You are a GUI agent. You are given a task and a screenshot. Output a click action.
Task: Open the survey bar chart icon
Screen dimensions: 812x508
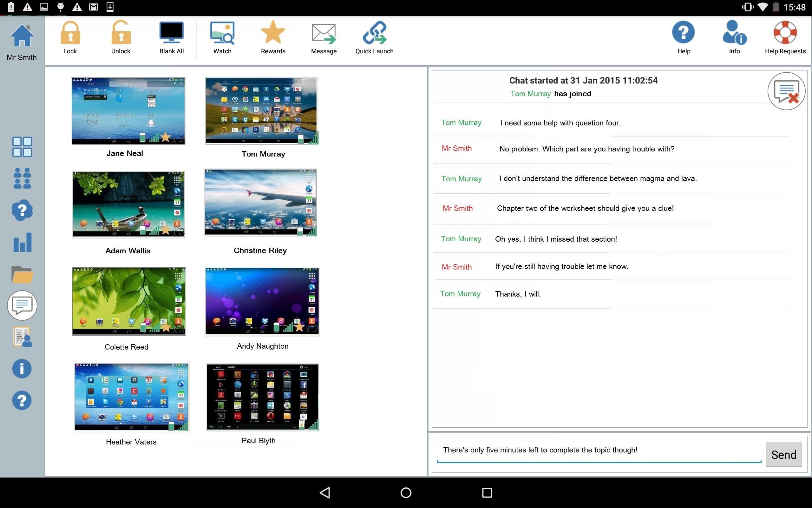[22, 242]
